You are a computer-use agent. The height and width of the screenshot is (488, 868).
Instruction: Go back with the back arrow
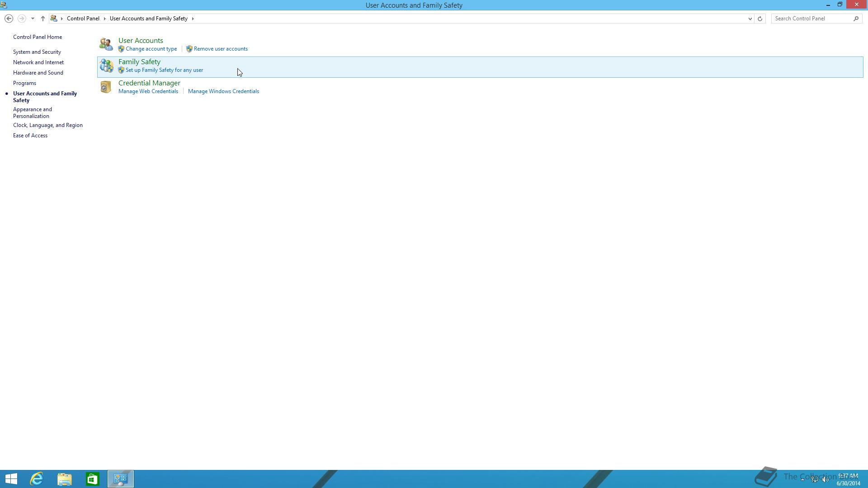click(x=9, y=19)
